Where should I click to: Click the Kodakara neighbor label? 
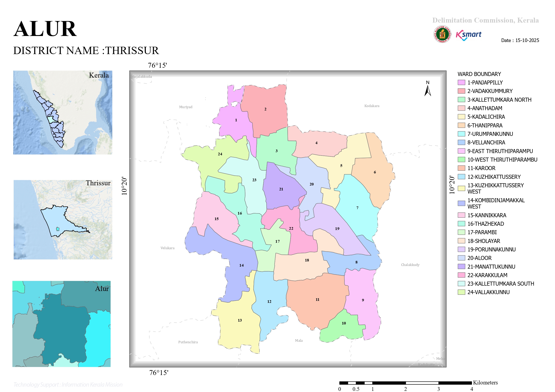tap(372, 106)
